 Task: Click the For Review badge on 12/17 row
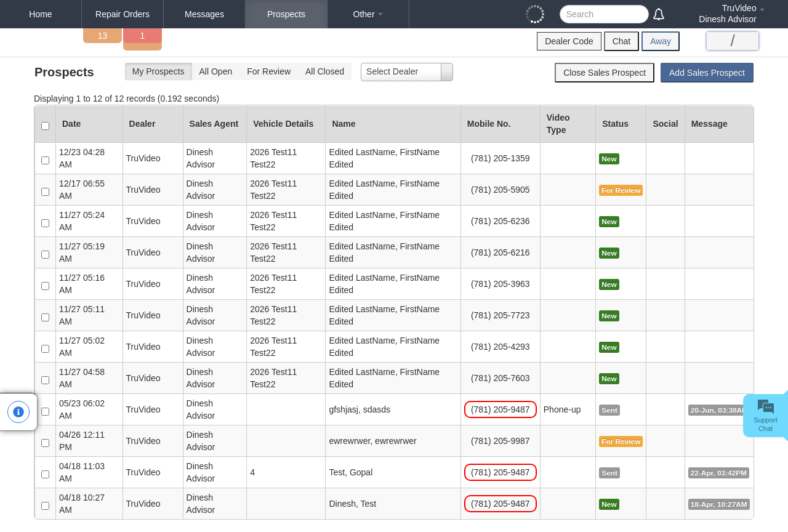621,190
